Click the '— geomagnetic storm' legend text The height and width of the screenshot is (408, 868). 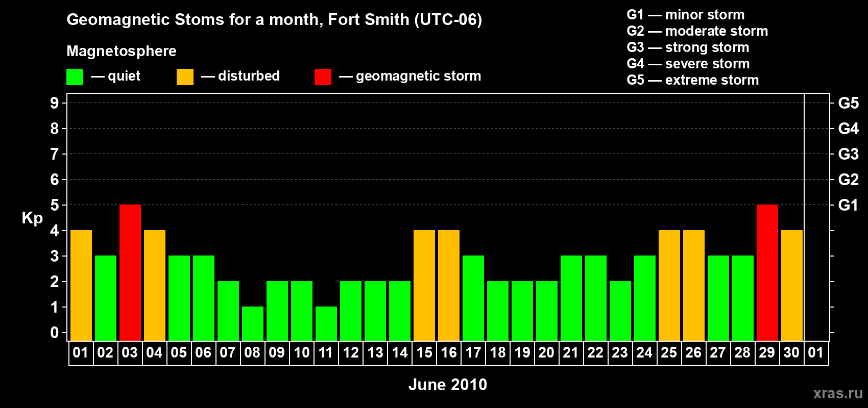pyautogui.click(x=410, y=76)
